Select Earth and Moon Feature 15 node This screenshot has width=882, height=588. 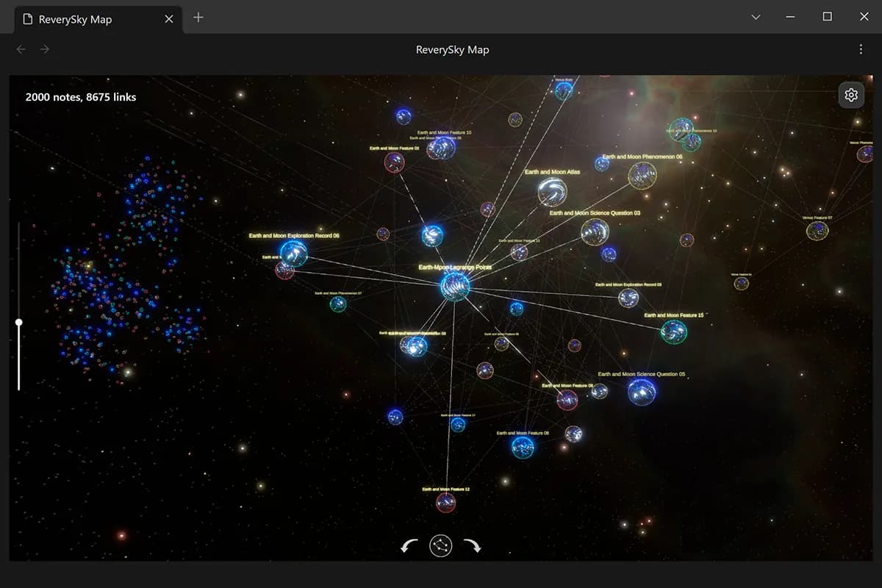click(674, 331)
